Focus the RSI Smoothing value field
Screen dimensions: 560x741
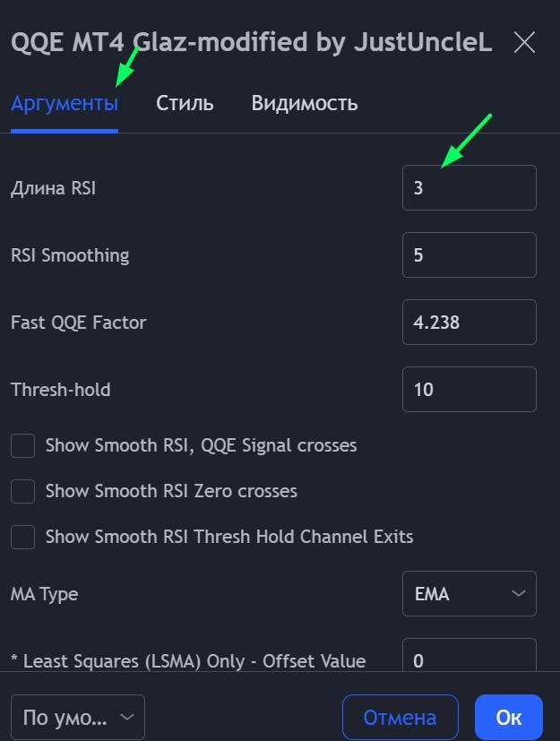(469, 255)
